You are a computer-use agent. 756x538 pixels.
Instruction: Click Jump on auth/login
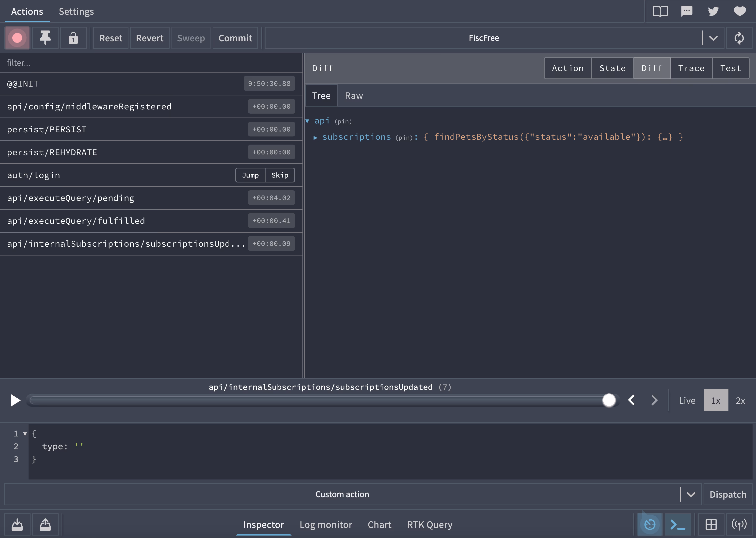250,175
